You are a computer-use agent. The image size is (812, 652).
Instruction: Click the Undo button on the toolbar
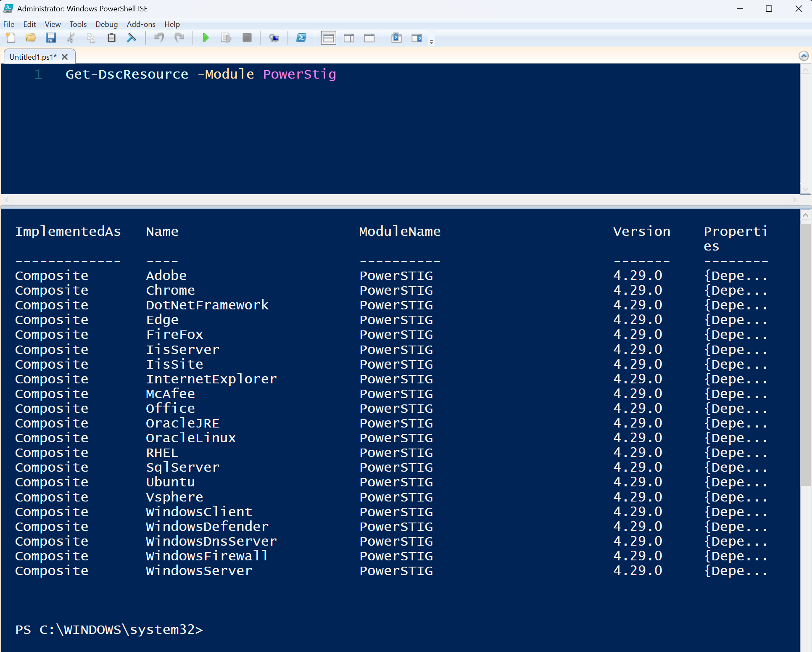pos(158,37)
